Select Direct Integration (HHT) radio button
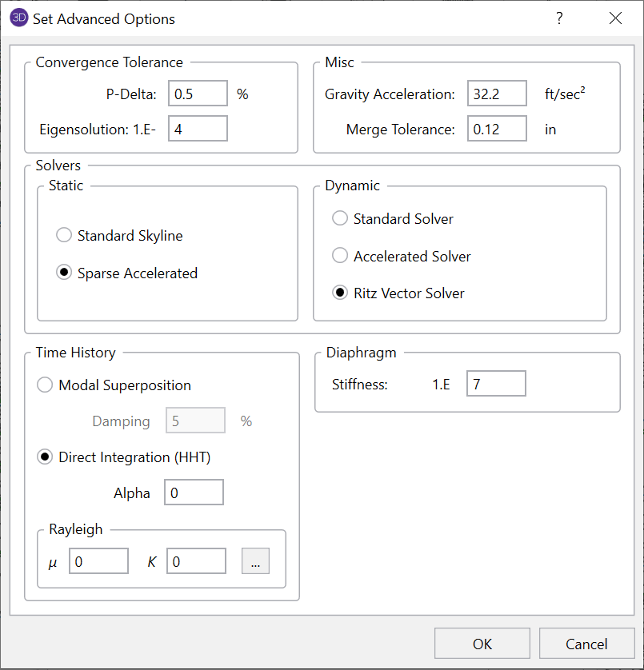644x670 pixels. coord(46,457)
